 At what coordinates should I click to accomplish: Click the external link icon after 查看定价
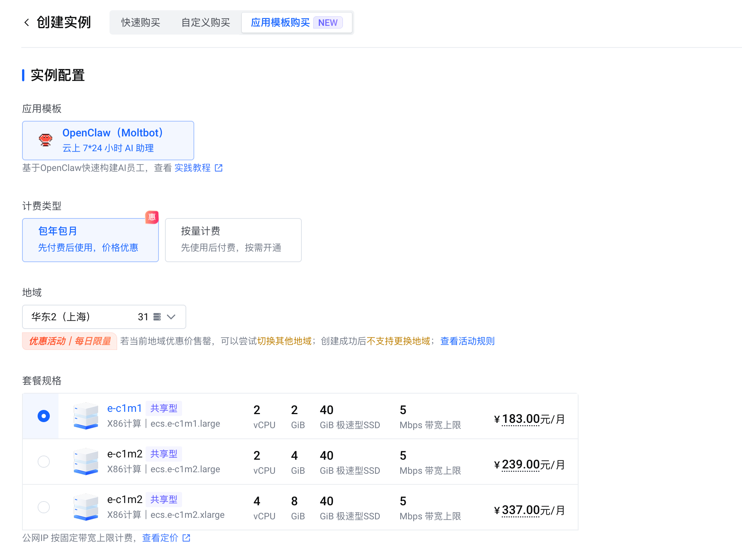[186, 538]
